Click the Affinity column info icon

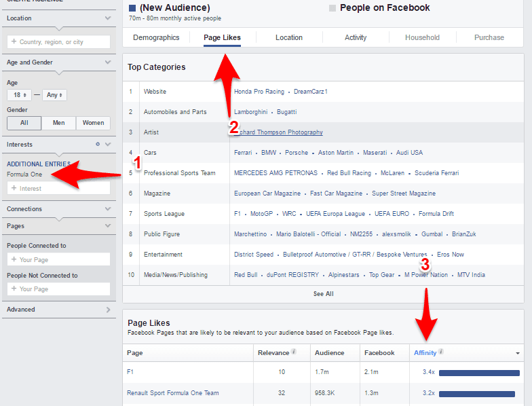[441, 352]
